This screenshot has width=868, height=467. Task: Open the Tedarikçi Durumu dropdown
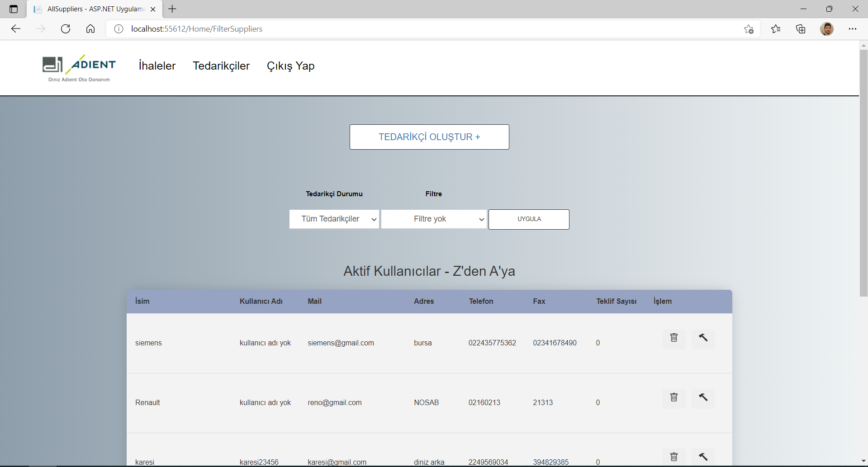pyautogui.click(x=334, y=219)
